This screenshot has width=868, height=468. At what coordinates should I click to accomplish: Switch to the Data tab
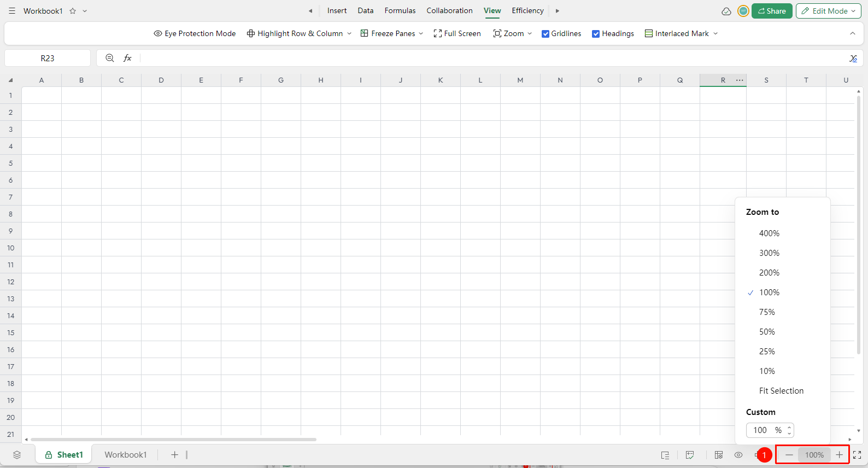[366, 11]
